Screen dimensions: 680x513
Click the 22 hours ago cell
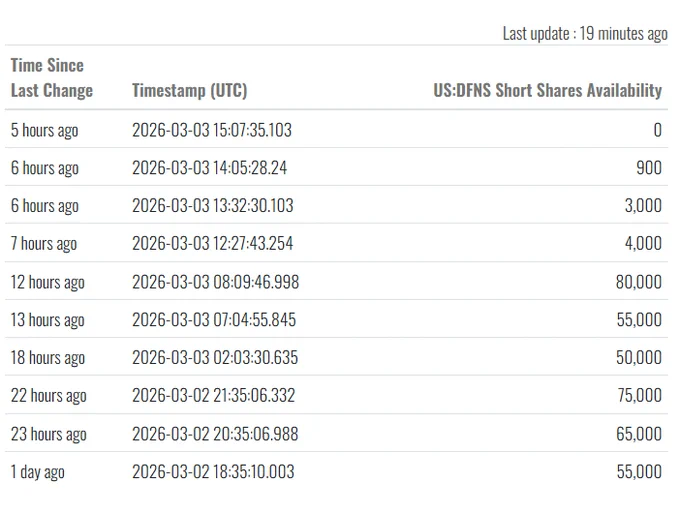coord(49,395)
